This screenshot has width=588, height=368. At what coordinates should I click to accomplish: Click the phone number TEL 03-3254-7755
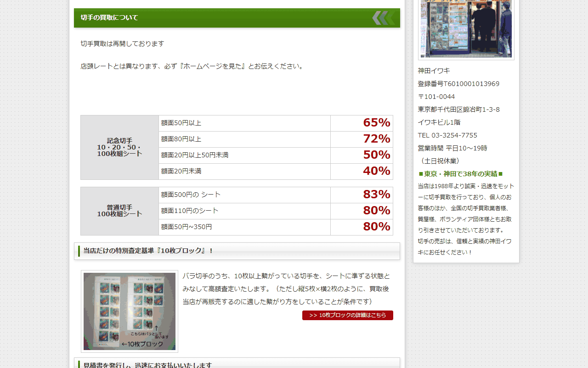(x=447, y=135)
